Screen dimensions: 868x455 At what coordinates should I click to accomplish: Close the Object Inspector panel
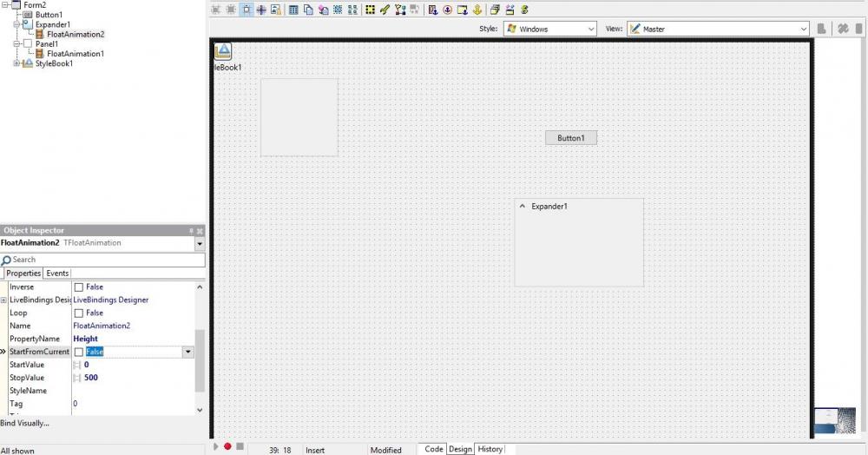[200, 231]
